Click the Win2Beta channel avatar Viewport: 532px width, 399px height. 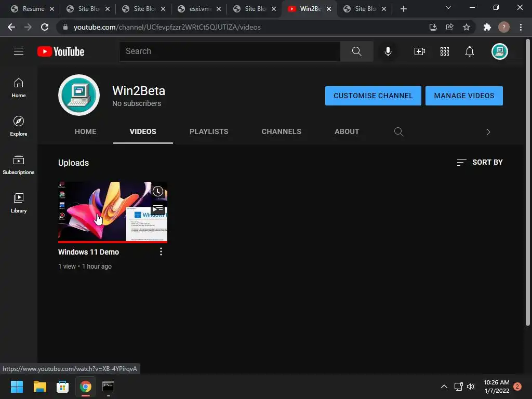tap(79, 95)
